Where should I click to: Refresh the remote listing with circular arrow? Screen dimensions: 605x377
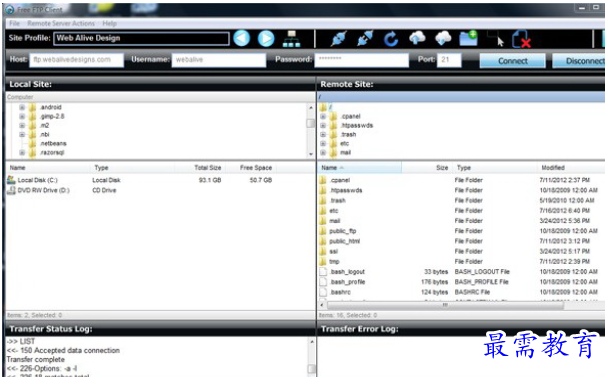coord(391,39)
